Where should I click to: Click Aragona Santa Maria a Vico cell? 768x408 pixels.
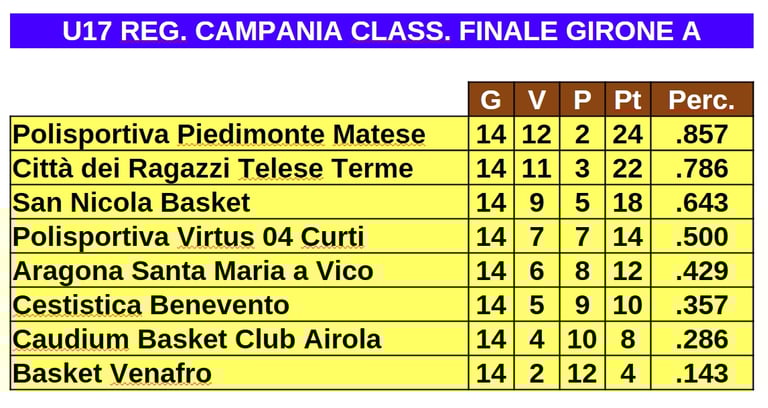tap(193, 271)
